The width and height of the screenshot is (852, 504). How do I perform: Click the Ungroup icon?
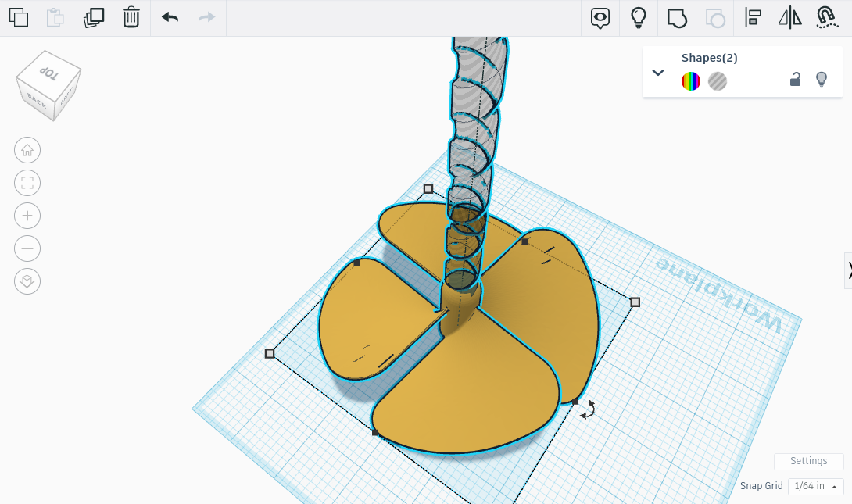[x=715, y=18]
